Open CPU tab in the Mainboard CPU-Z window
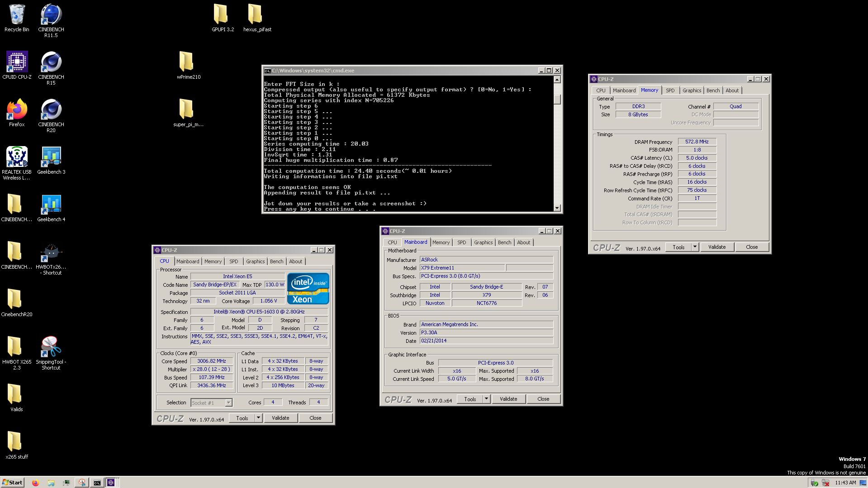 pos(392,242)
